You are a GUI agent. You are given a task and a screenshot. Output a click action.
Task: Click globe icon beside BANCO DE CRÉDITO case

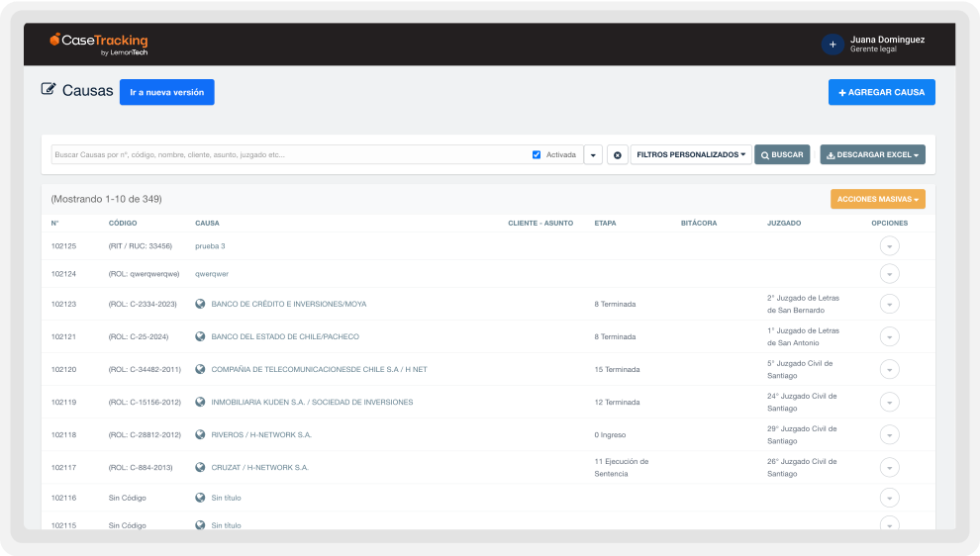pyautogui.click(x=200, y=304)
